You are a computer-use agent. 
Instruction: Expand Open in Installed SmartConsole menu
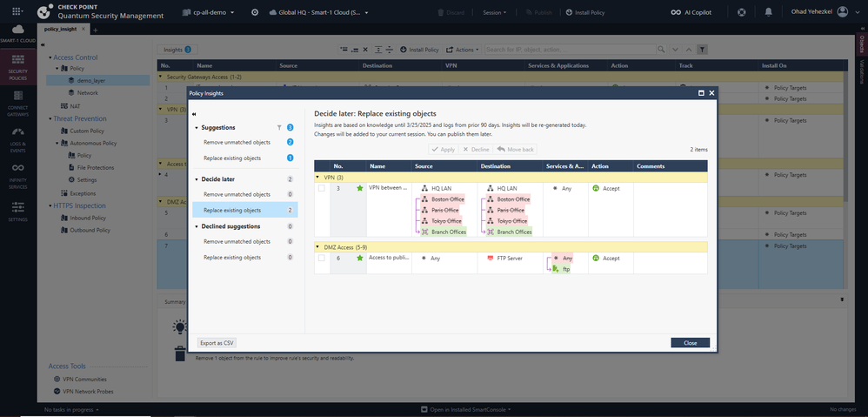pyautogui.click(x=465, y=410)
